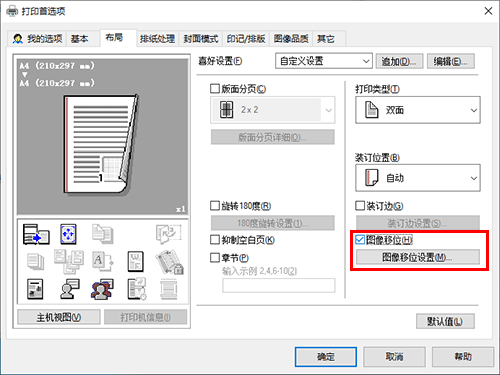Click the blue four-arrow image shift icon
Image resolution: width=500 pixels, height=375 pixels.
68,234
